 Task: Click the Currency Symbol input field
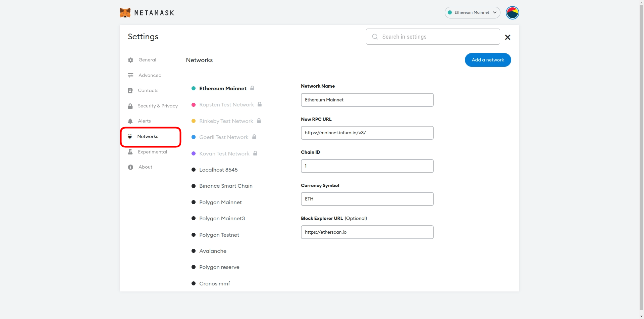tap(367, 199)
